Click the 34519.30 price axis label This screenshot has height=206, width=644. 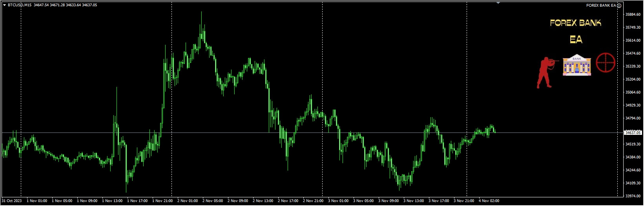633,144
